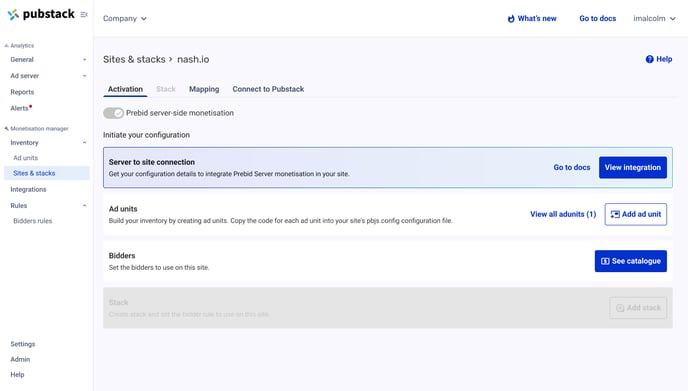The width and height of the screenshot is (688, 391).
Task: Click the Help question mark icon
Action: [649, 59]
